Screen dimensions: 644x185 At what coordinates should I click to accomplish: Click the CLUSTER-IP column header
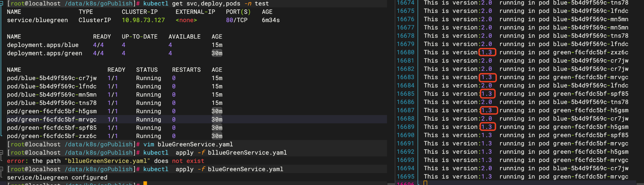(140, 12)
